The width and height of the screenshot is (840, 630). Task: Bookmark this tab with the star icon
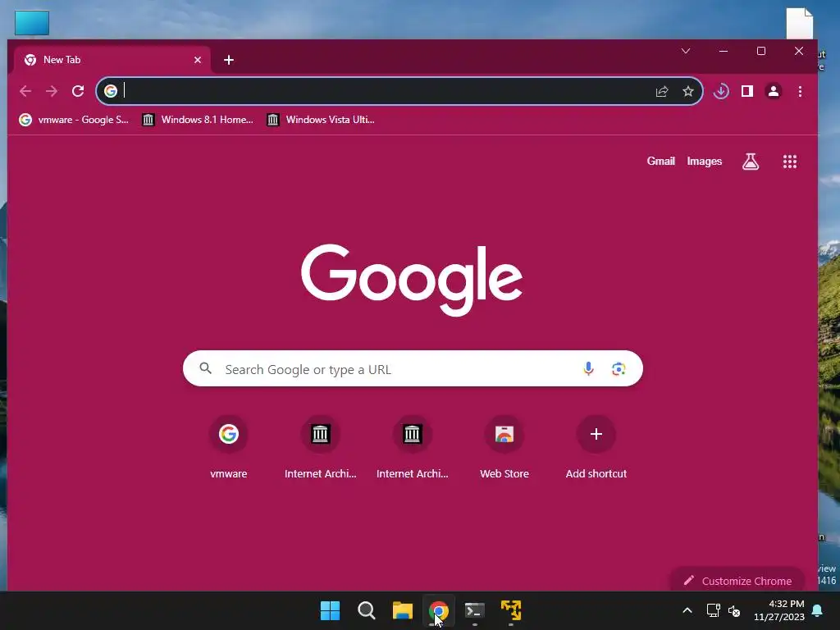[688, 92]
